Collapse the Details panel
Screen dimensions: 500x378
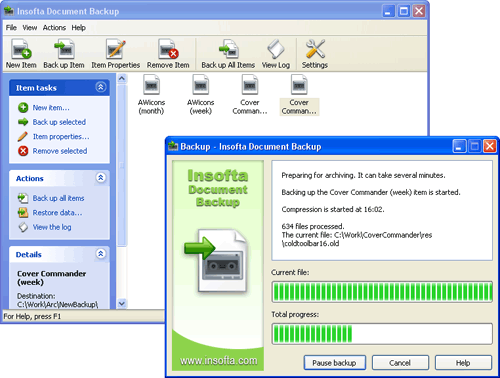click(101, 254)
